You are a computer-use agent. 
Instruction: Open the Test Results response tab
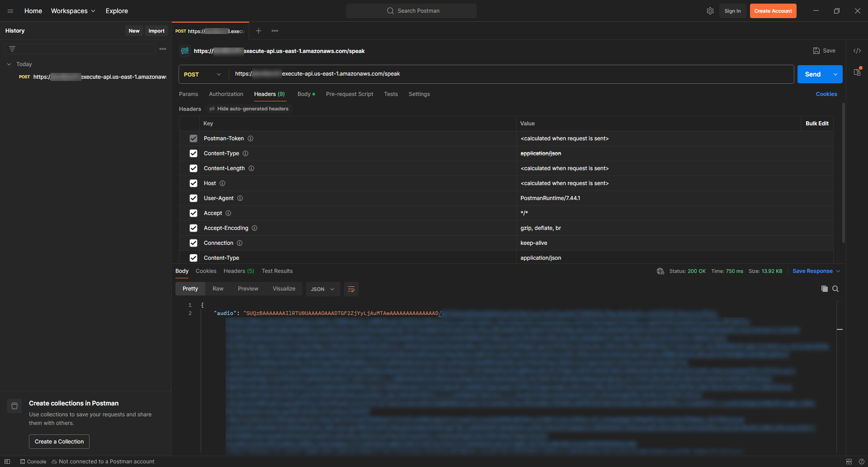click(x=277, y=271)
